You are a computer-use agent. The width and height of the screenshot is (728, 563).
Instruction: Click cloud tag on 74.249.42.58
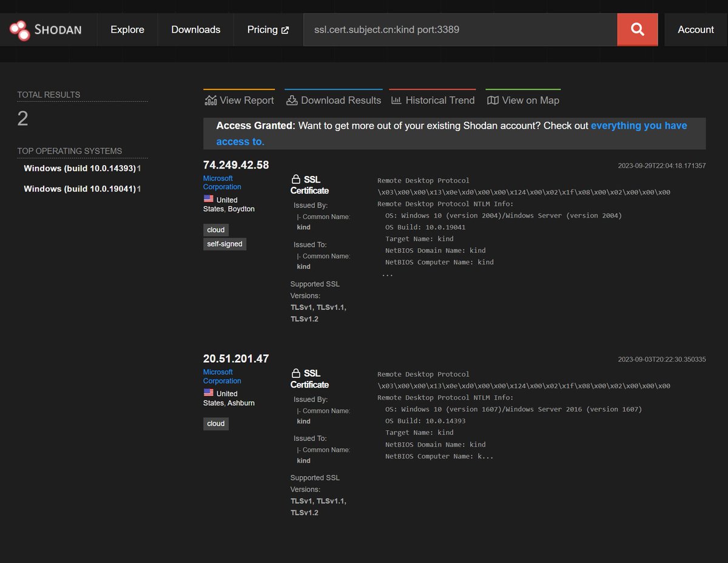[216, 230]
